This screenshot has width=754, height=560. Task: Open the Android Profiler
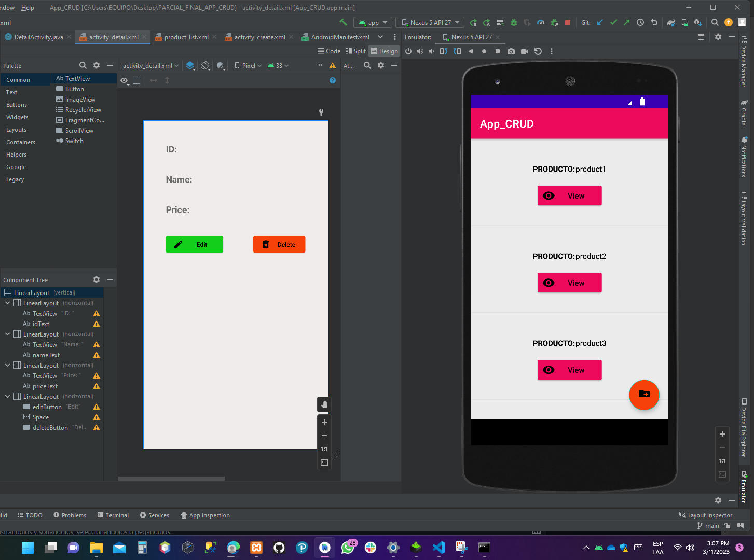(540, 22)
